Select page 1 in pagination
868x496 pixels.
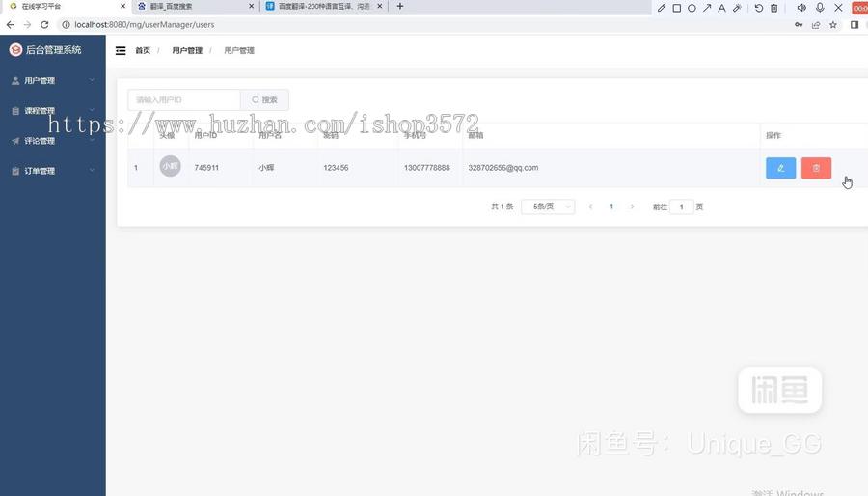[x=611, y=207]
